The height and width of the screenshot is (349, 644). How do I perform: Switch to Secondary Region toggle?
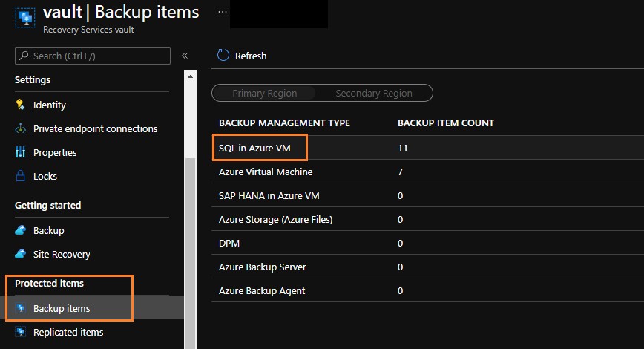pos(374,93)
